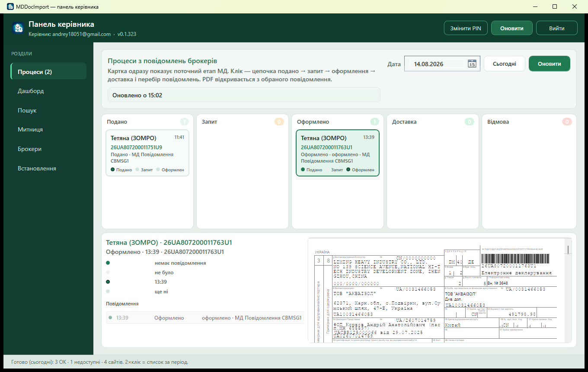
Task: Switch to the Митниця section
Action: (48, 129)
